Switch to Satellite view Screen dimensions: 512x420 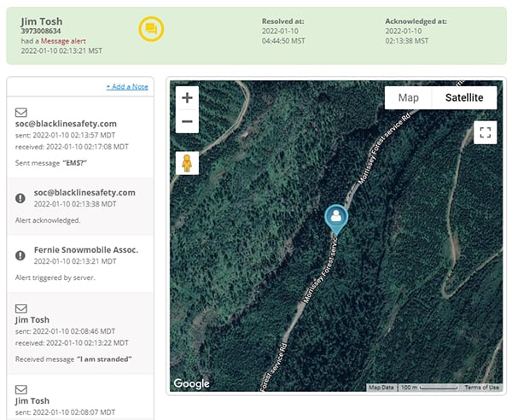coord(464,97)
